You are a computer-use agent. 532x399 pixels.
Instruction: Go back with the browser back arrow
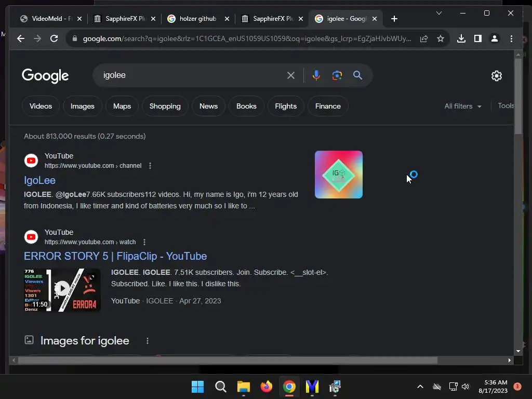pyautogui.click(x=21, y=38)
